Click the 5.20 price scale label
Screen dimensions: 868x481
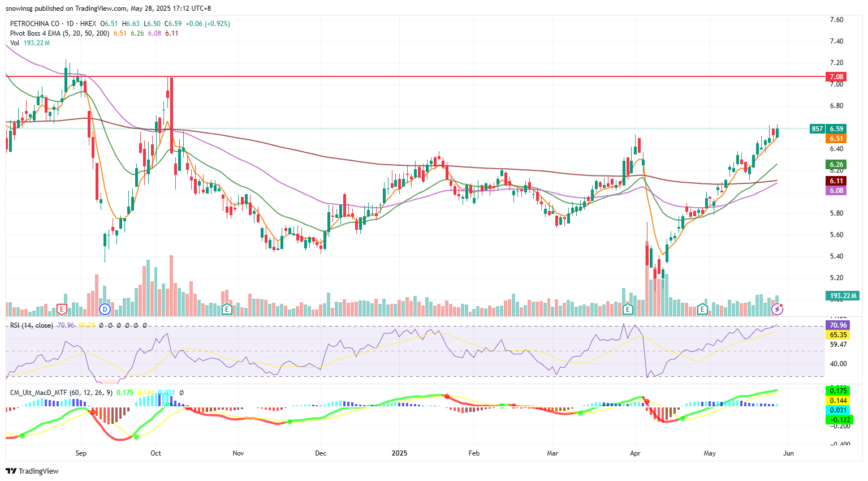point(836,278)
